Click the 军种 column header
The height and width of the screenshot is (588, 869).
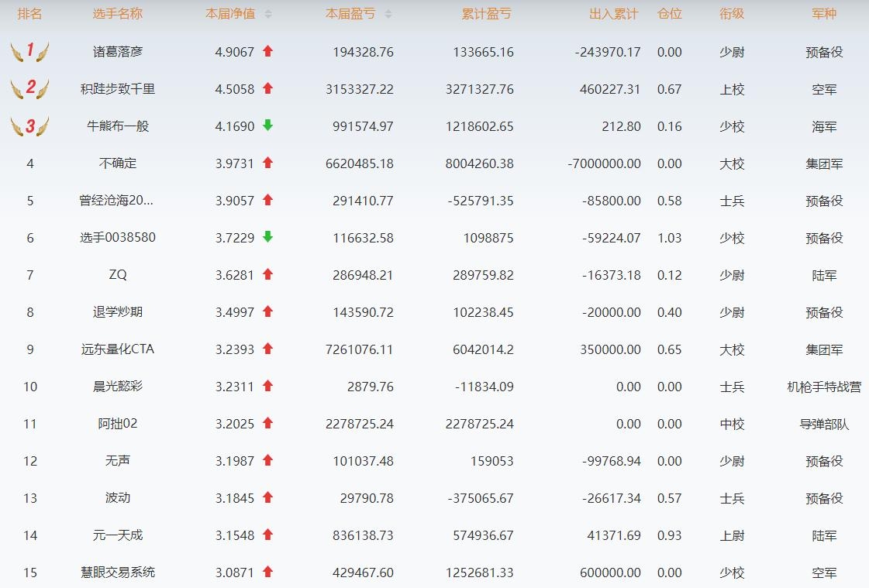[x=823, y=14]
